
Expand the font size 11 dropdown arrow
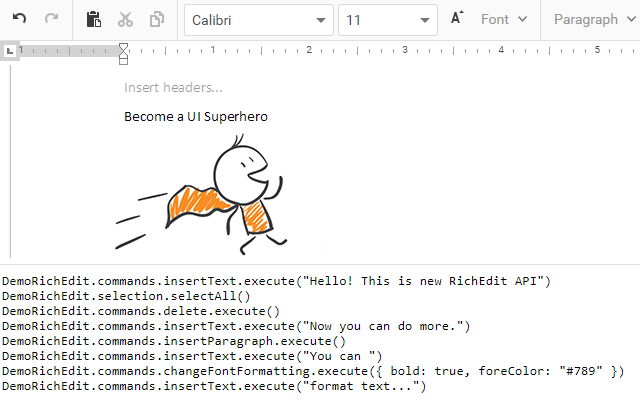click(x=425, y=20)
